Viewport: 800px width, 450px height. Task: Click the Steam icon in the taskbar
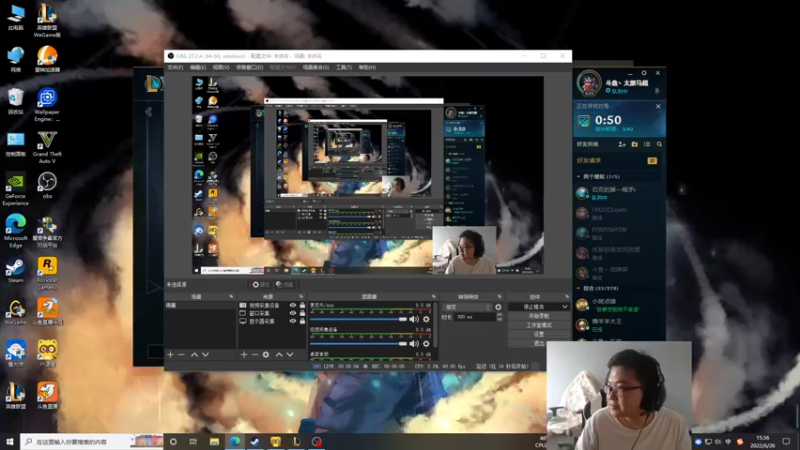coord(255,441)
